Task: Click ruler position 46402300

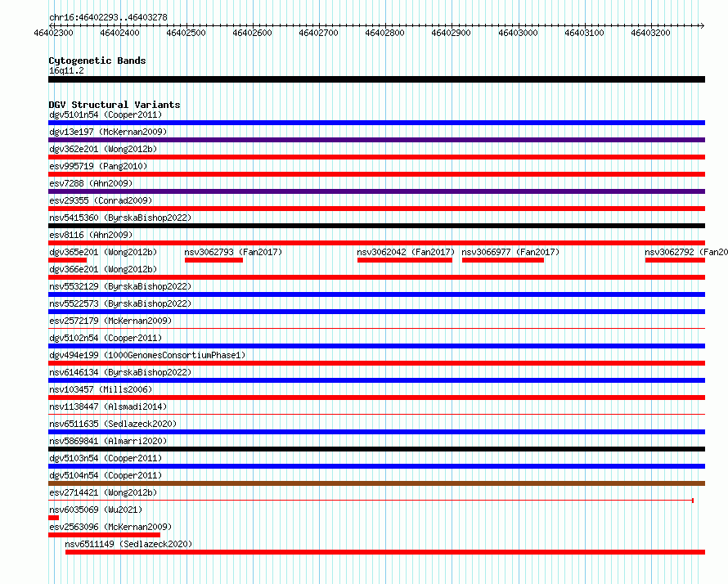Action: tap(53, 33)
